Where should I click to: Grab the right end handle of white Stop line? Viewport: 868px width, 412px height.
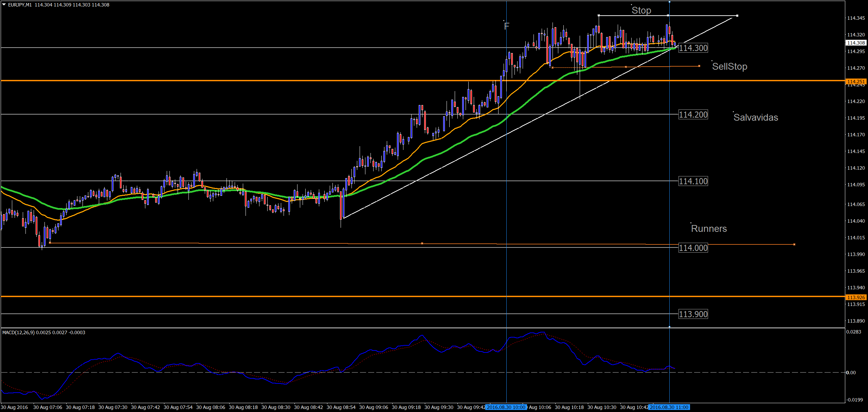[x=737, y=16]
